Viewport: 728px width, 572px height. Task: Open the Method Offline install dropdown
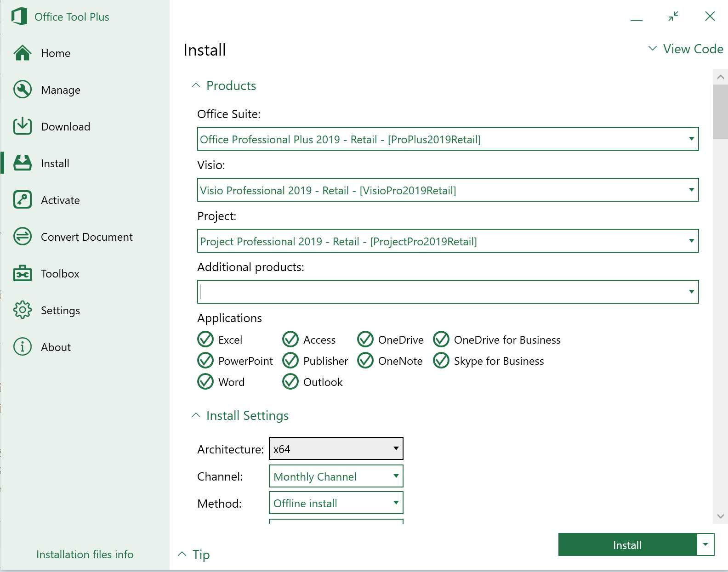pyautogui.click(x=336, y=503)
